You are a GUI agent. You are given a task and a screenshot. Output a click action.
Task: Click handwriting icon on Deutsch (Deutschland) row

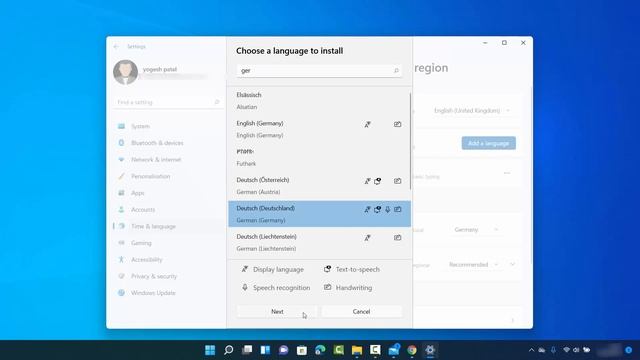tap(397, 209)
